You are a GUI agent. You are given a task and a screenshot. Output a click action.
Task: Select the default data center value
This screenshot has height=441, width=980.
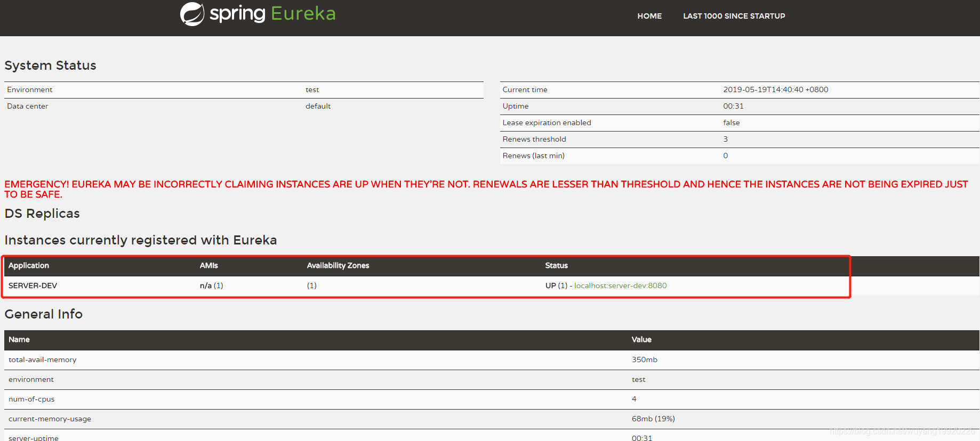318,106
